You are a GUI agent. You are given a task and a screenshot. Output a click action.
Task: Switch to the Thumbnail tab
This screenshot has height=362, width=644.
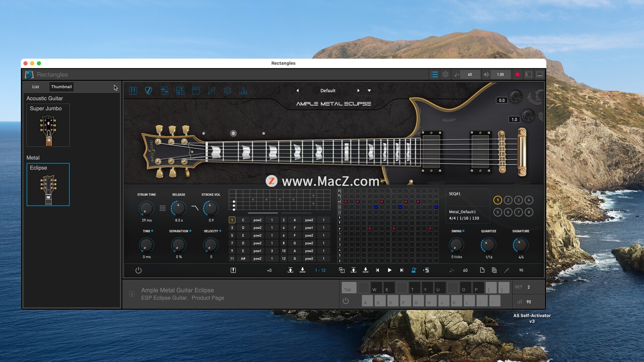(61, 87)
